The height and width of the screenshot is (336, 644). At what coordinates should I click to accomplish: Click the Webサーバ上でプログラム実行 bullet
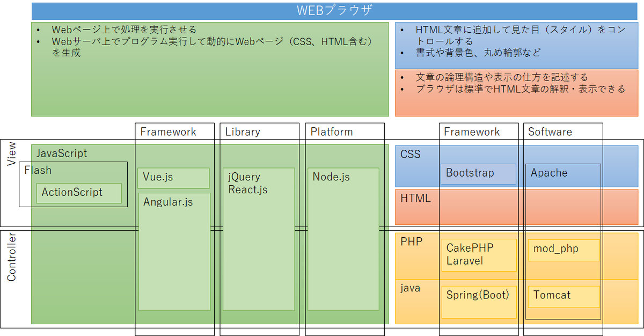click(x=212, y=47)
